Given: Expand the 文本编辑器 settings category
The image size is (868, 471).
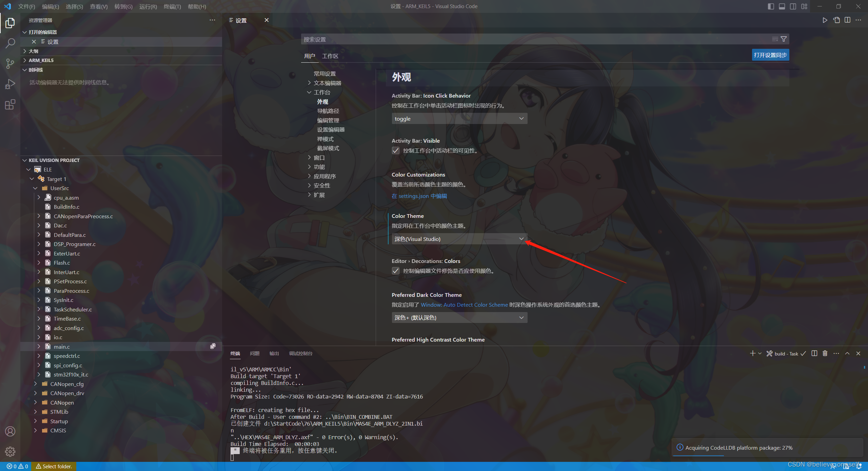Looking at the screenshot, I should (x=327, y=83).
